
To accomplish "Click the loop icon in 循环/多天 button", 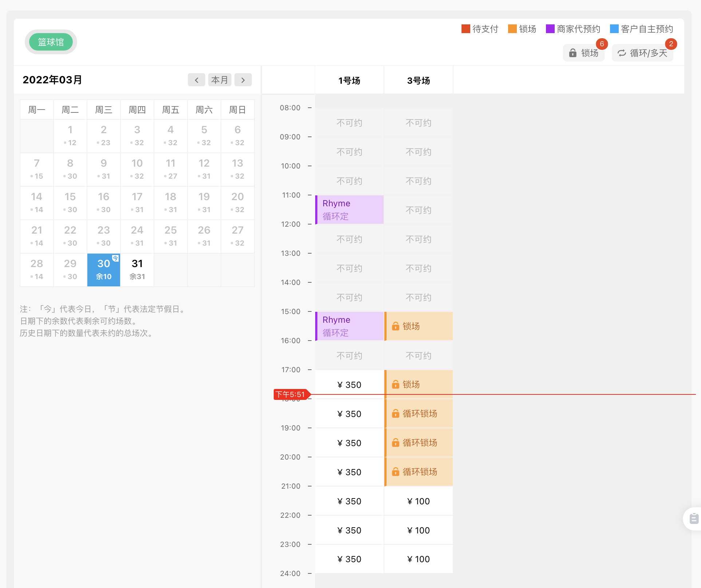I will [622, 53].
